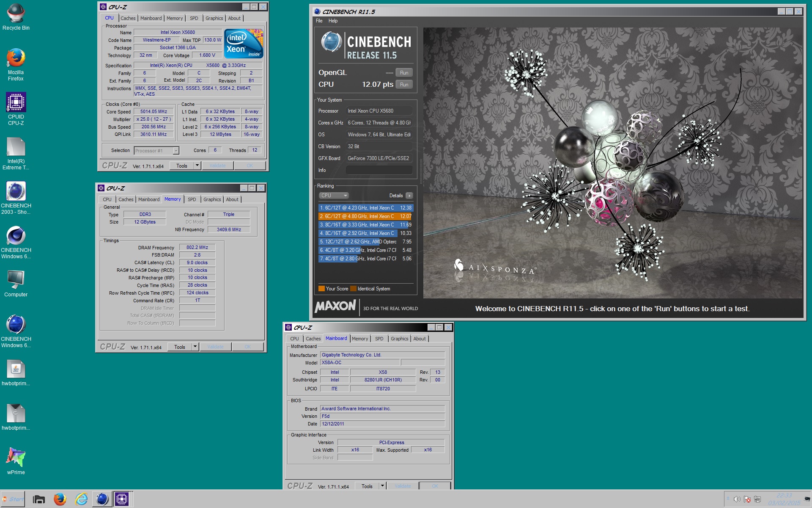The width and height of the screenshot is (812, 508).
Task: Open the Action Center flag icon
Action: [x=747, y=499]
